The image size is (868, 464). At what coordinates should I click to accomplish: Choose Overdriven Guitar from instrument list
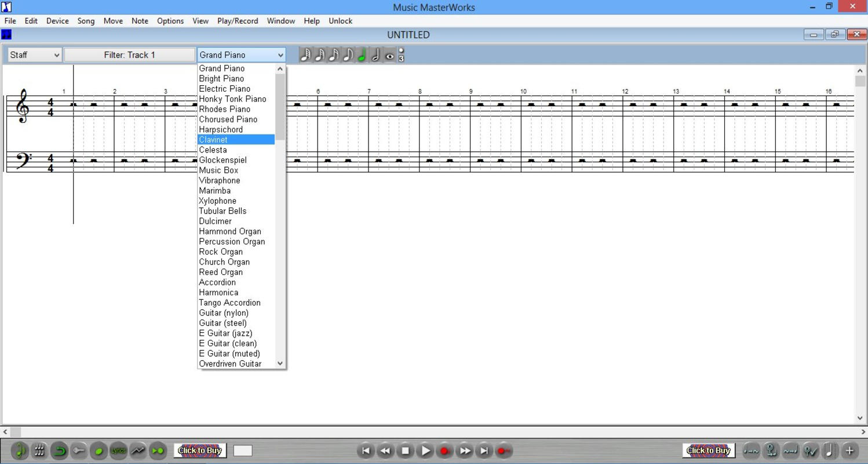[x=236, y=364]
